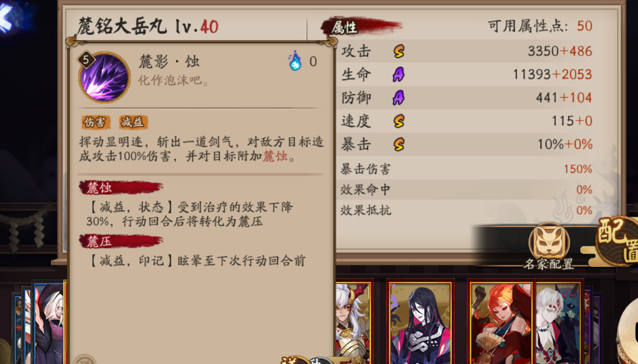Click the 生命 A-rank grade icon

click(x=398, y=75)
